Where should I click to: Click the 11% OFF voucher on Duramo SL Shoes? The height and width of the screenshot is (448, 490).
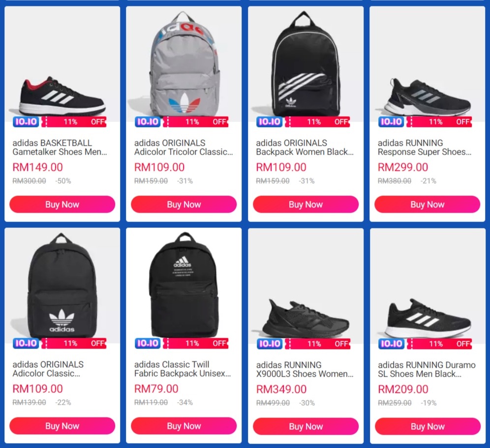point(439,344)
